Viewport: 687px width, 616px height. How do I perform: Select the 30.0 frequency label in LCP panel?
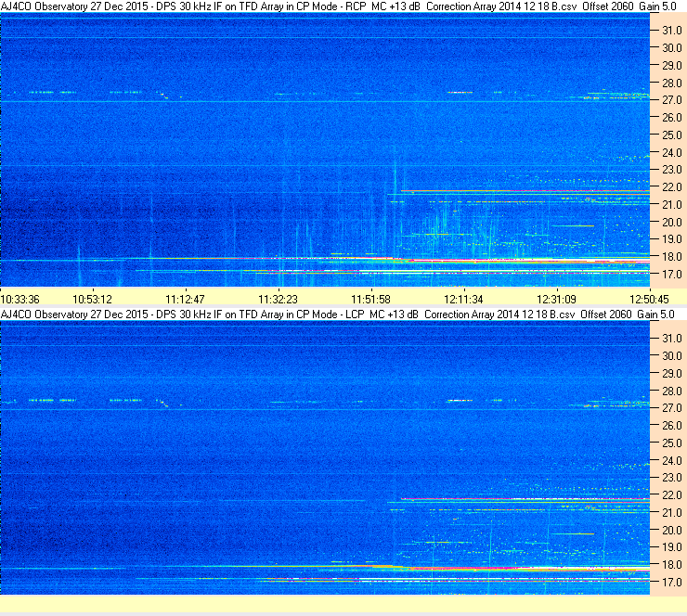[672, 356]
